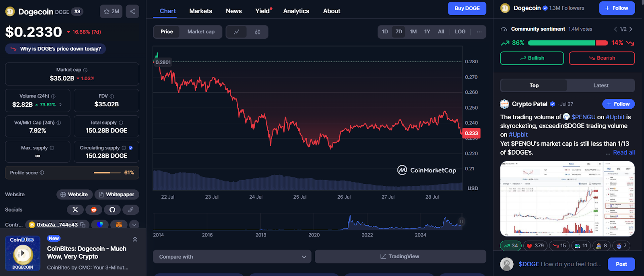Image resolution: width=644 pixels, height=276 pixels.
Task: Copy the contract address 0xba2a...744c43
Action: tap(83, 225)
